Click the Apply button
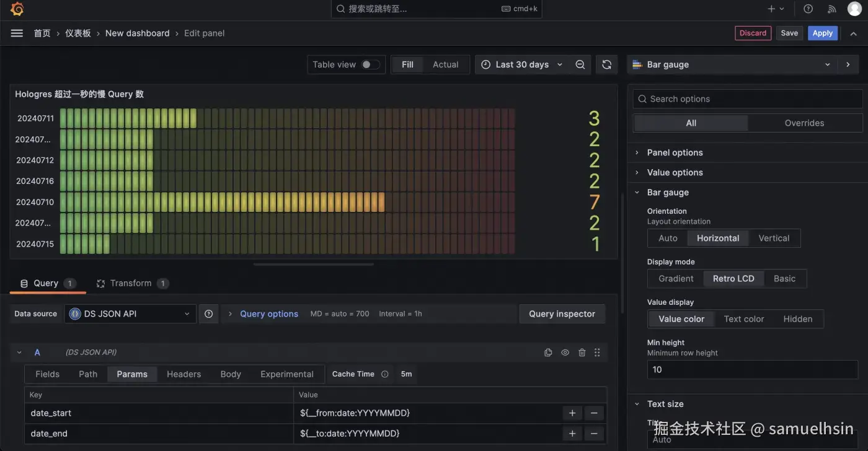 (x=822, y=33)
